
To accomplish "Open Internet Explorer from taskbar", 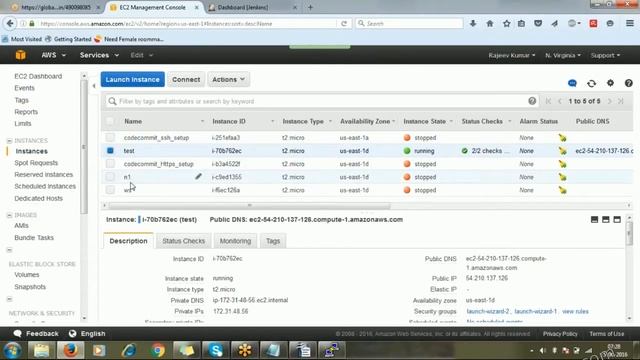I will click(x=129, y=350).
